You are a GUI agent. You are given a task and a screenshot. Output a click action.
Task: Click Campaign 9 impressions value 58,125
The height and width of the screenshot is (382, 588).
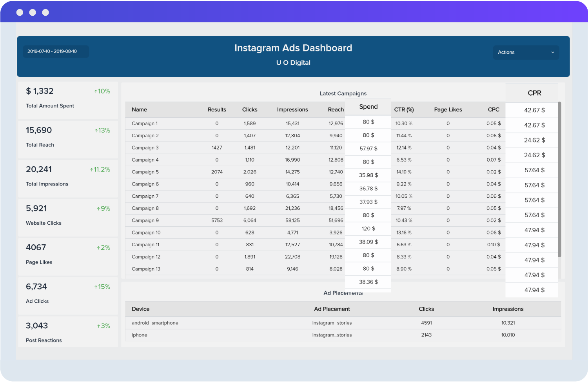point(292,221)
